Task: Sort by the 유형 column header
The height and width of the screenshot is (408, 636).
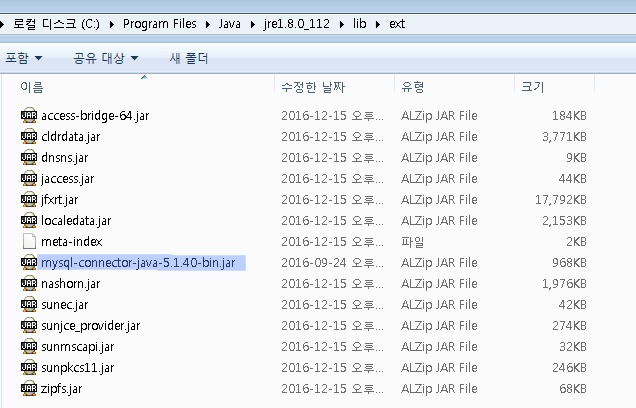Action: 454,87
